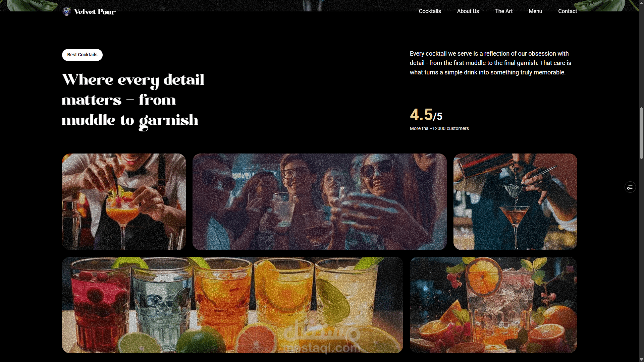Open the floating list widget icon
The width and height of the screenshot is (644, 362).
pyautogui.click(x=630, y=187)
